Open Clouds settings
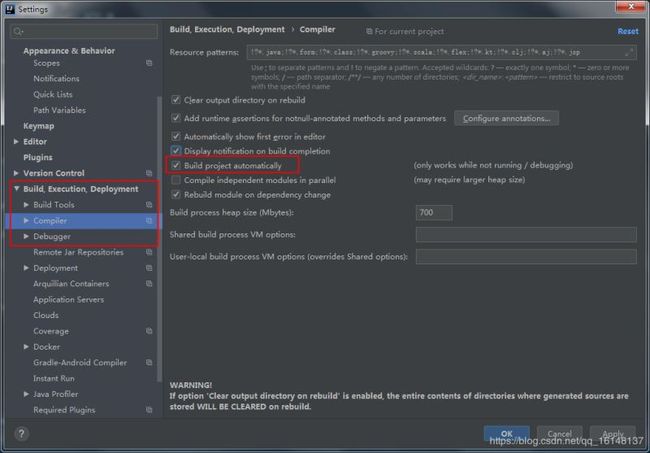 pos(46,315)
